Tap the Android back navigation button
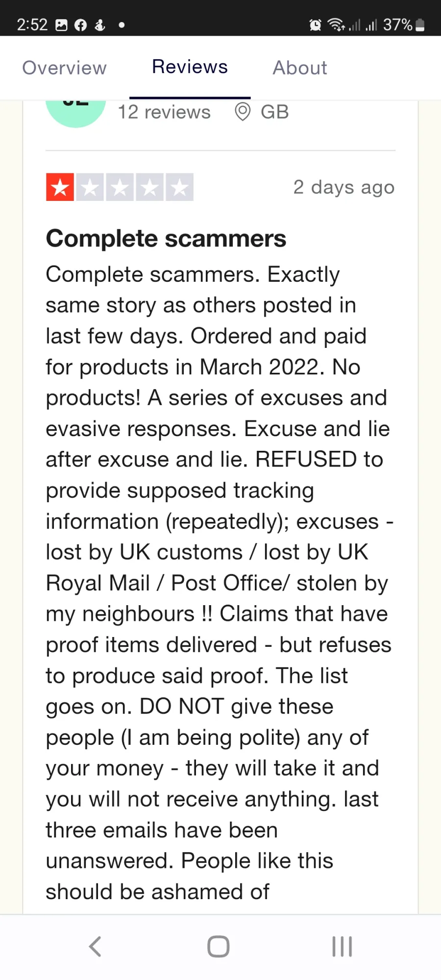441x980 pixels. point(96,946)
